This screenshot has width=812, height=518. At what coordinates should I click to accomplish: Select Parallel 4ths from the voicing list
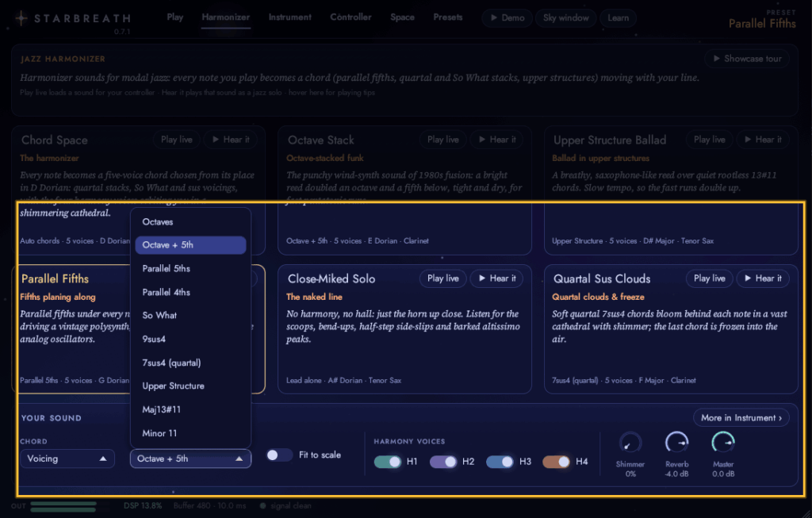[x=190, y=293]
